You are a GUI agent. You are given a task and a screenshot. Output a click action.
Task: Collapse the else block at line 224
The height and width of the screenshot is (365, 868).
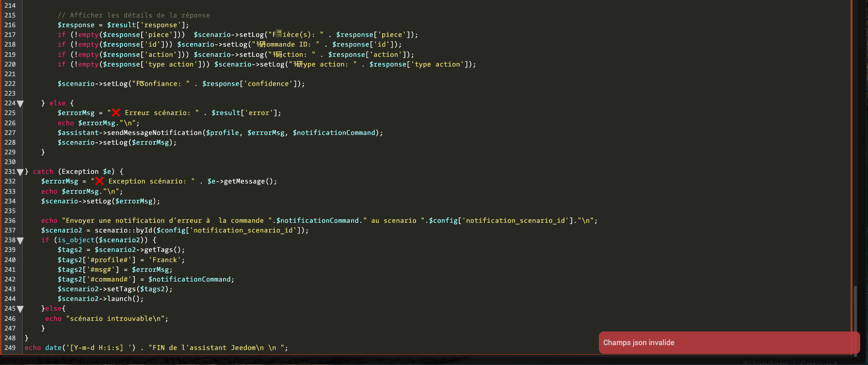tap(20, 103)
